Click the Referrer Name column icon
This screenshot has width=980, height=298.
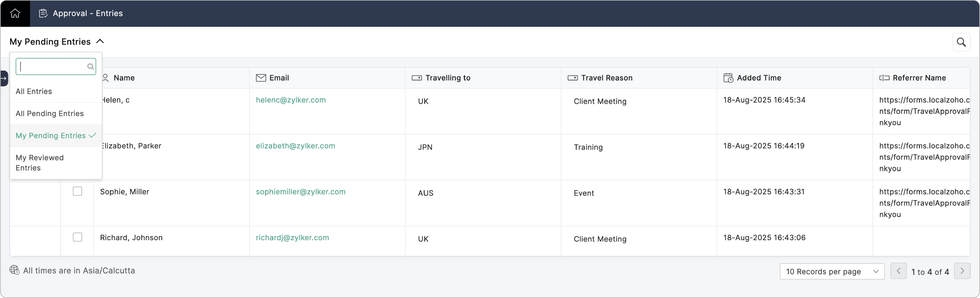[x=884, y=78]
